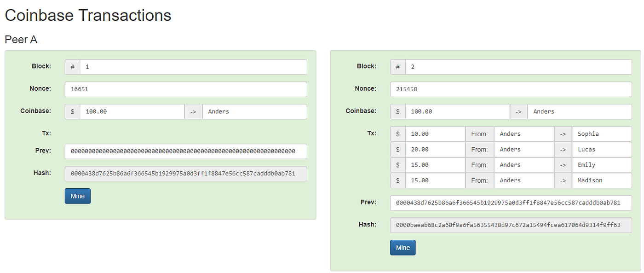Click the -> arrow in Block 1 coinbase
The image size is (644, 273).
(x=194, y=111)
